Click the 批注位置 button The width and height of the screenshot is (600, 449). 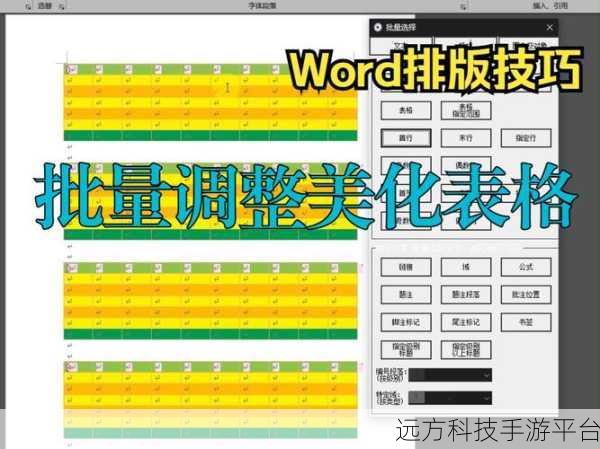tap(526, 294)
